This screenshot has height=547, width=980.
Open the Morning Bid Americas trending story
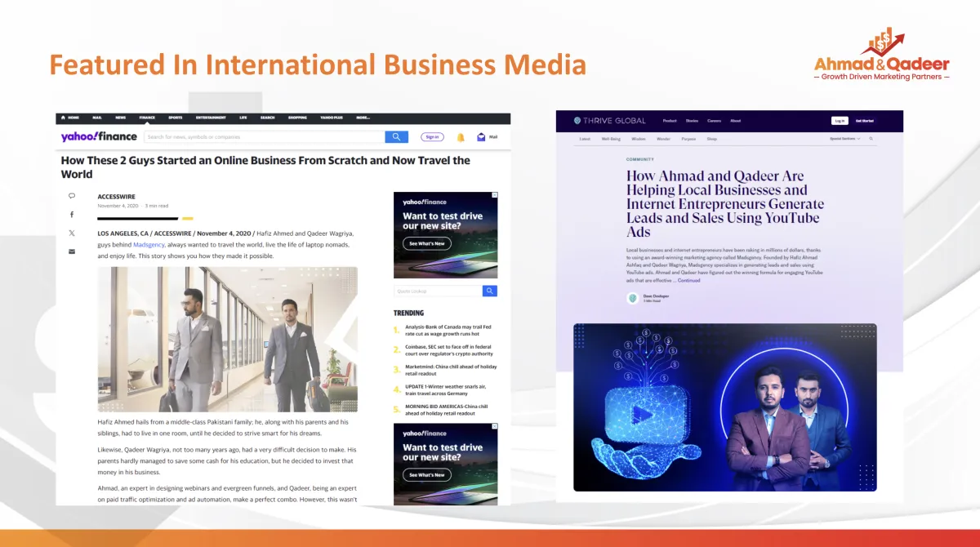pos(447,409)
